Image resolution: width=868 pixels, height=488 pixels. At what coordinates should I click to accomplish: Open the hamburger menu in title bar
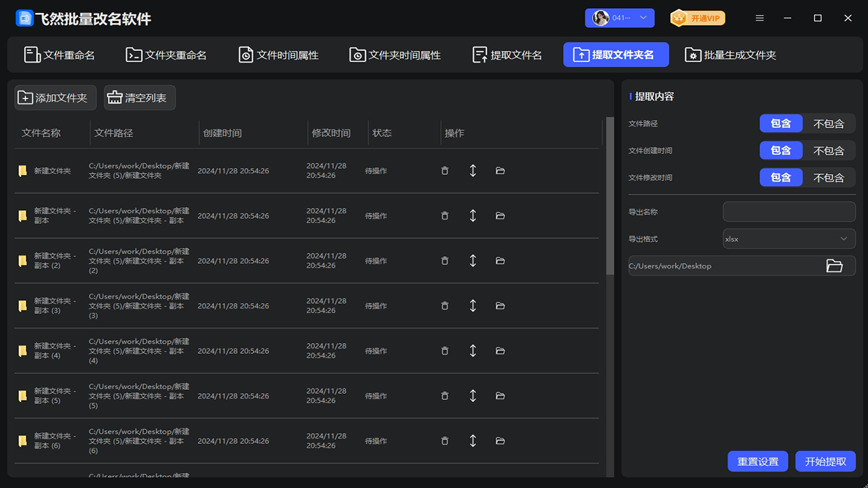tap(760, 18)
